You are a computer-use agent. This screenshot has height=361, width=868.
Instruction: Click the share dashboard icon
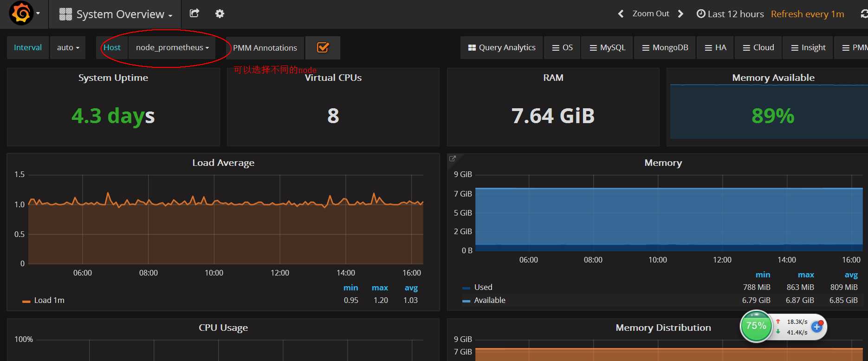194,13
